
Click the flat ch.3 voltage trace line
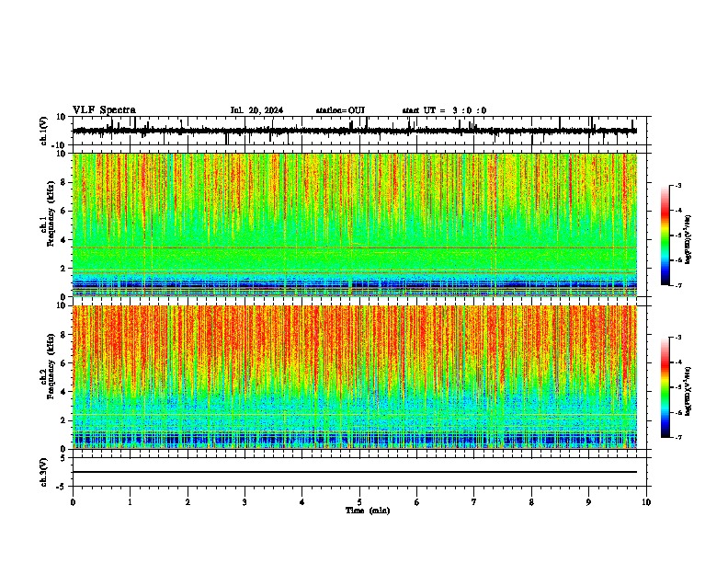[355, 472]
